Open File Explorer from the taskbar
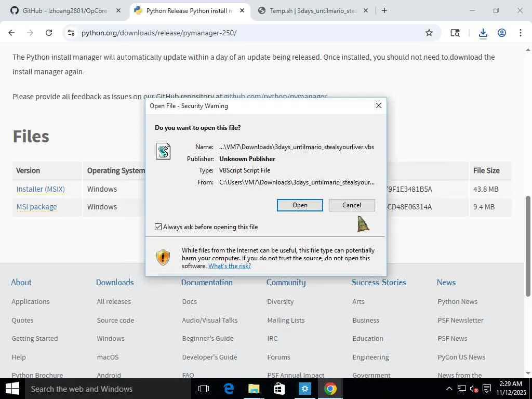 [x=254, y=389]
